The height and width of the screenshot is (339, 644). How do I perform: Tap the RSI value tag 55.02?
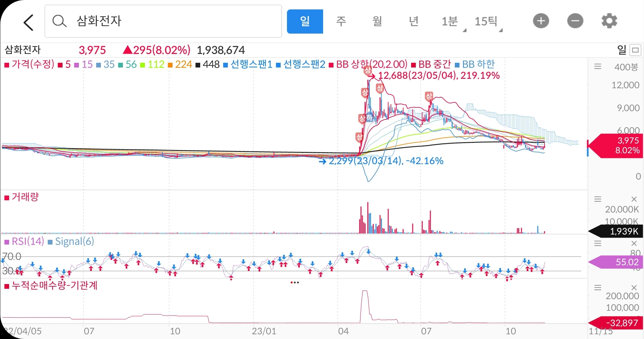point(615,262)
